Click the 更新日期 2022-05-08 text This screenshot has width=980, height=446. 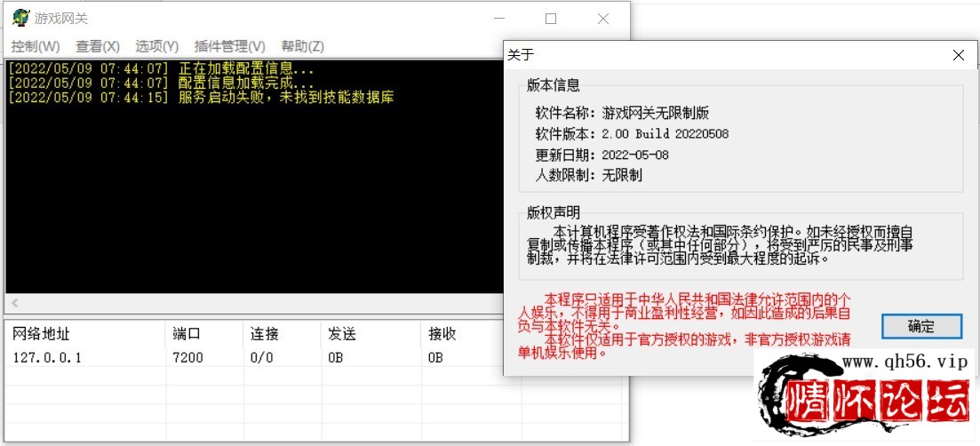click(x=602, y=155)
